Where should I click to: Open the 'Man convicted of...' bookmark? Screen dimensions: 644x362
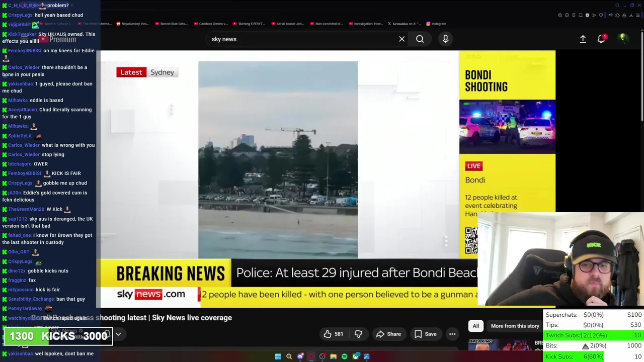click(327, 24)
